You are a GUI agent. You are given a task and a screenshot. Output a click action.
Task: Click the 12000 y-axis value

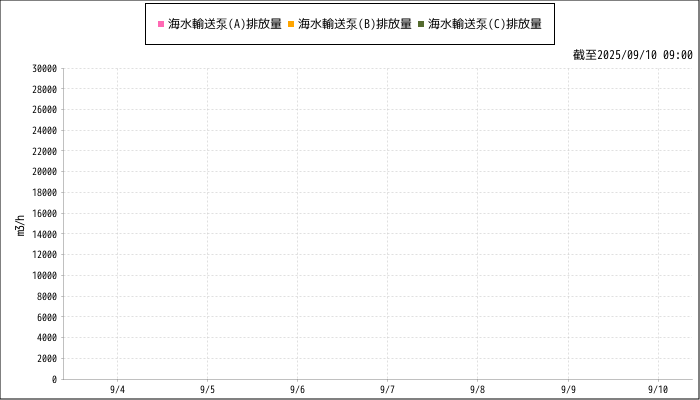[x=45, y=255]
